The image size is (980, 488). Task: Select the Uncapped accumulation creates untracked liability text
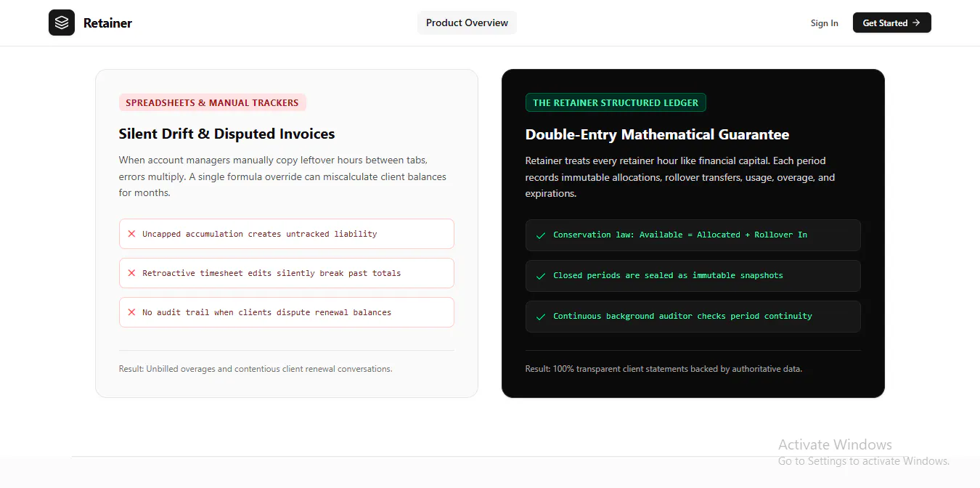[x=259, y=234]
